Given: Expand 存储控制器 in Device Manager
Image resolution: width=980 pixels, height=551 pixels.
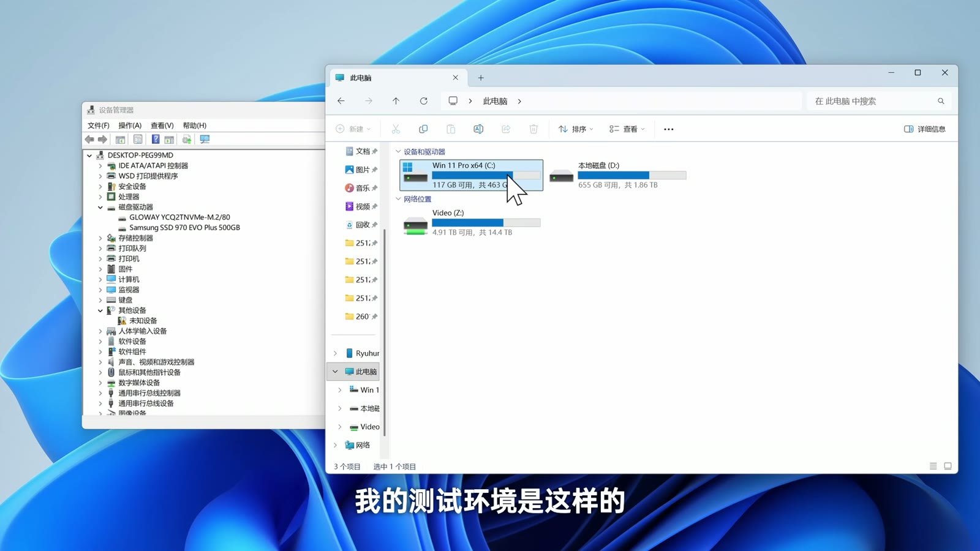Looking at the screenshot, I should click(x=100, y=238).
